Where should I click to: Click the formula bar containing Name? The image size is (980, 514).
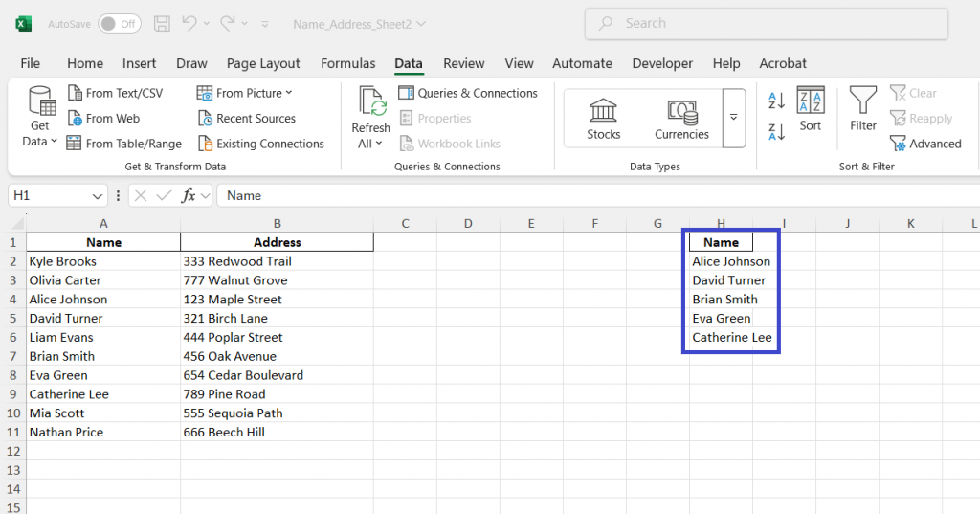click(x=600, y=195)
